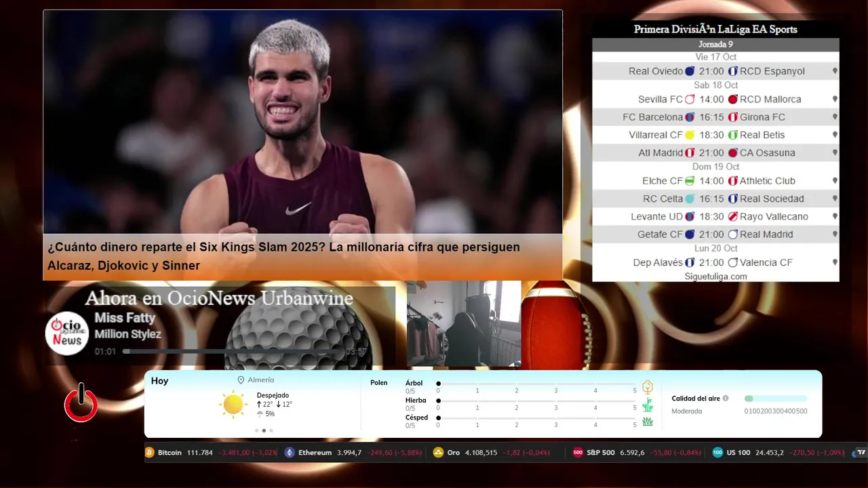The image size is (868, 488).
Task: Open stadium pin for Dep Alavés match
Action: tap(835, 262)
